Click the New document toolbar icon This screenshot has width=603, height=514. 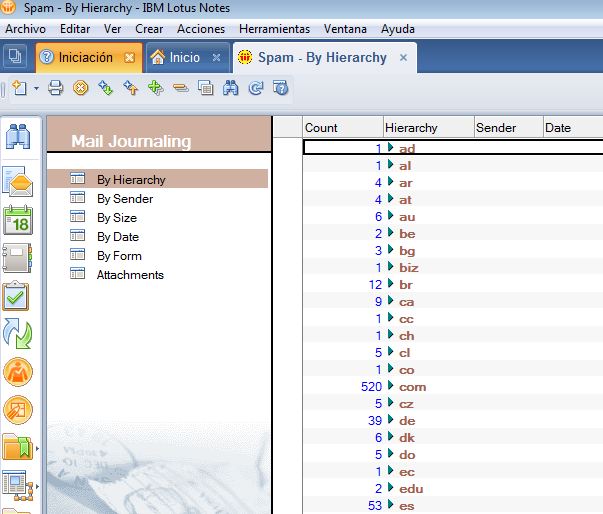point(19,88)
